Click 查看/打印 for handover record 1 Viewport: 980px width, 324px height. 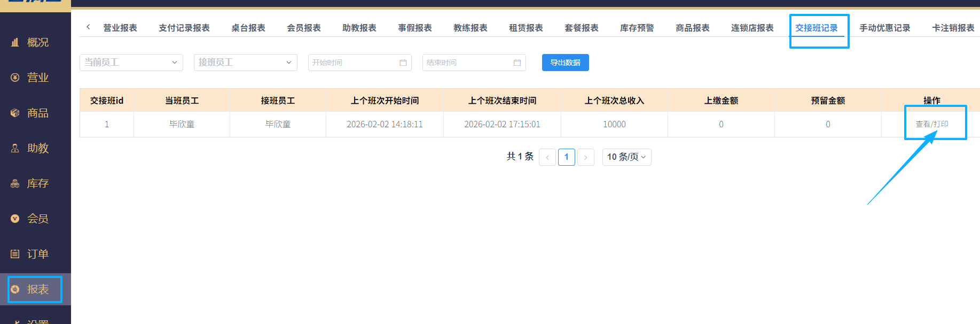point(932,124)
